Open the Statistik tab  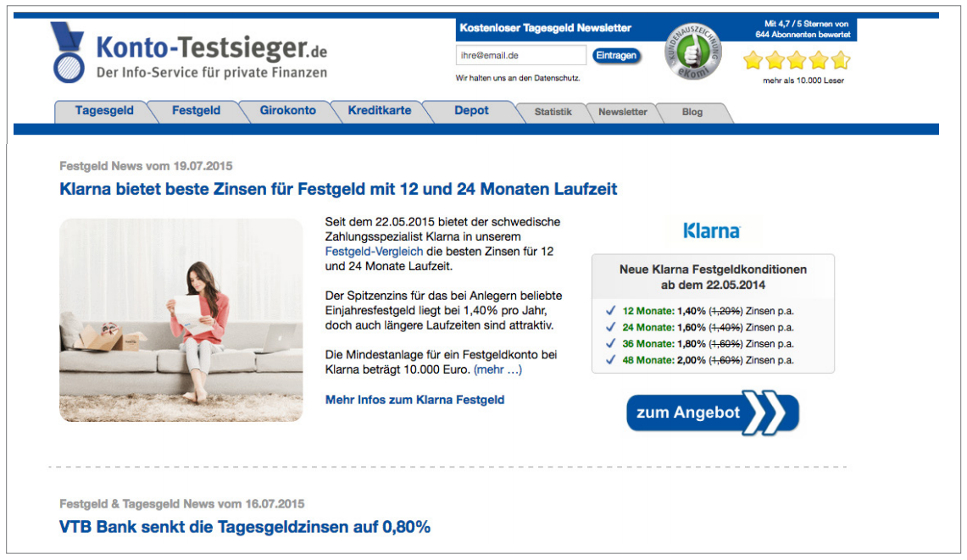[553, 112]
